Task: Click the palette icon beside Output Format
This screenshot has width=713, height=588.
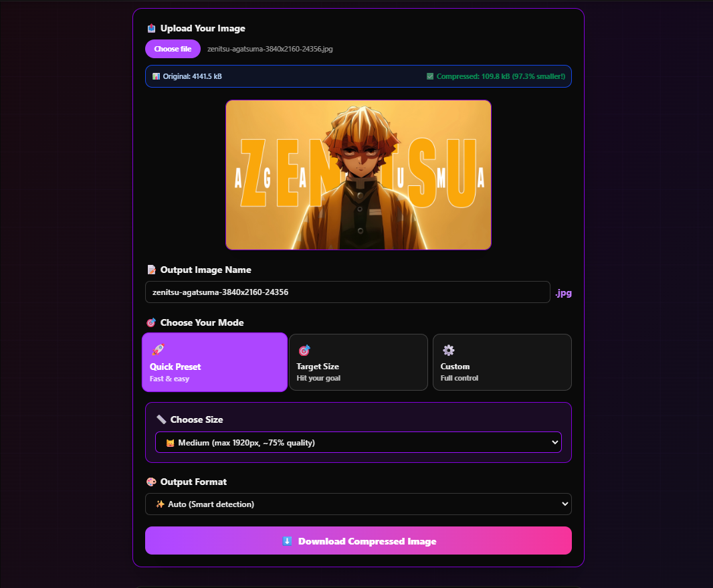Action: (x=151, y=482)
